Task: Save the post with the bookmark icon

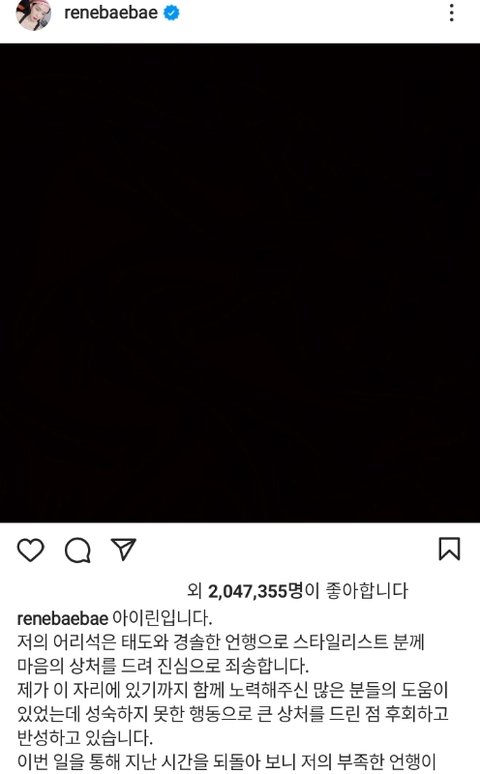Action: click(x=449, y=549)
